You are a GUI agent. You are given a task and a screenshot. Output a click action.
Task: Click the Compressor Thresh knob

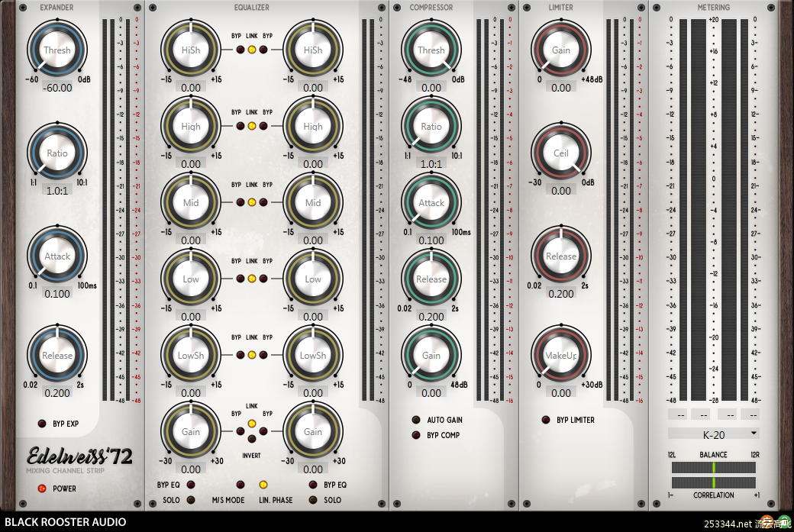(431, 50)
